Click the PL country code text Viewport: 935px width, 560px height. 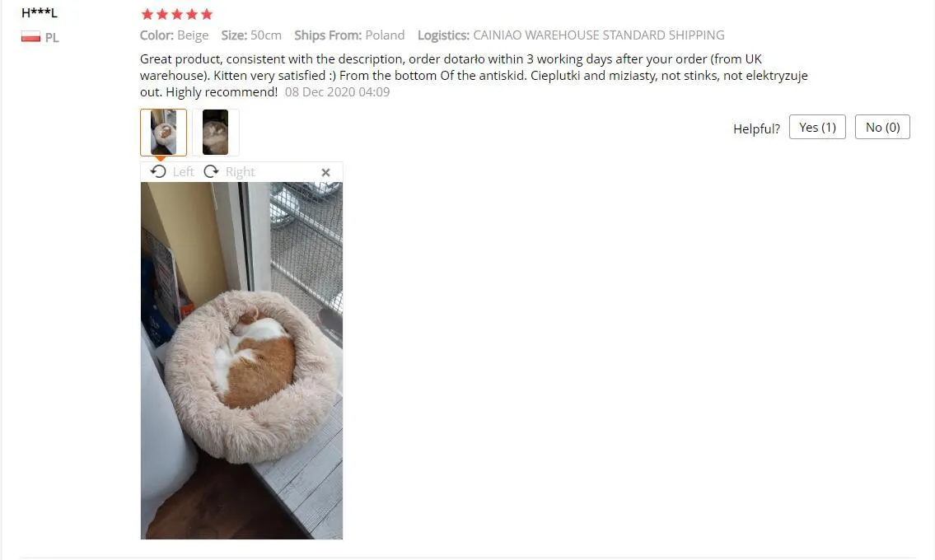coord(52,38)
